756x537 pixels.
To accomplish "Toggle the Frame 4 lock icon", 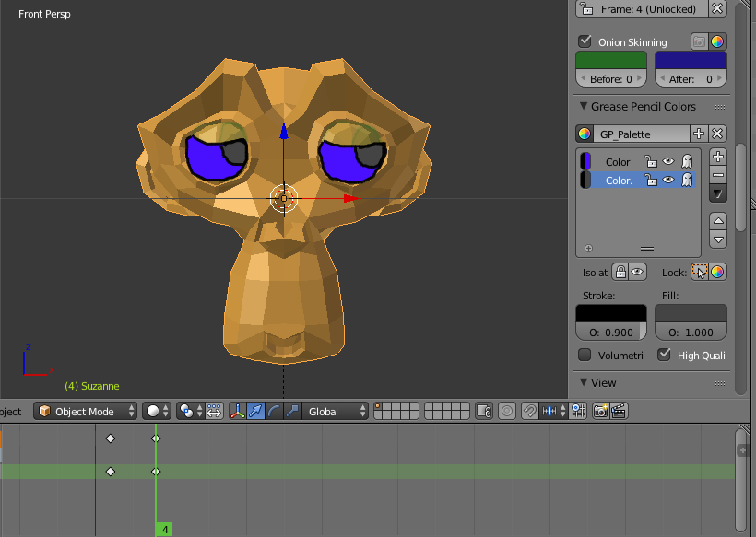I will [x=586, y=8].
